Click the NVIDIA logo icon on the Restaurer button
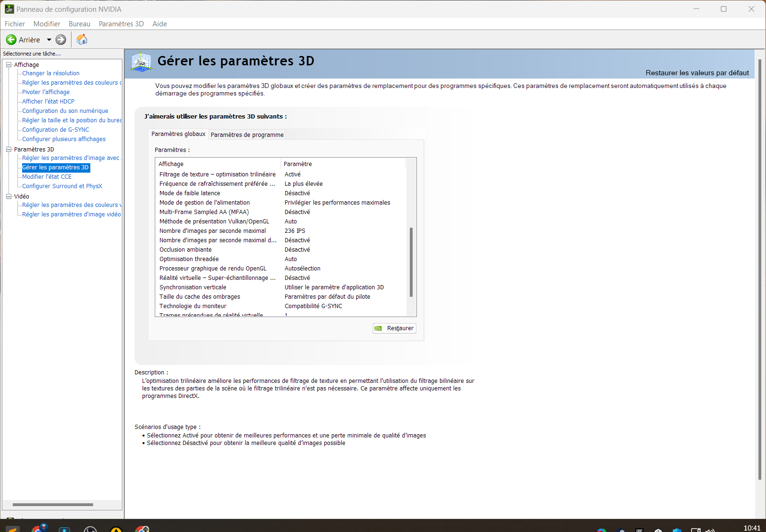The image size is (766, 532). tap(379, 328)
